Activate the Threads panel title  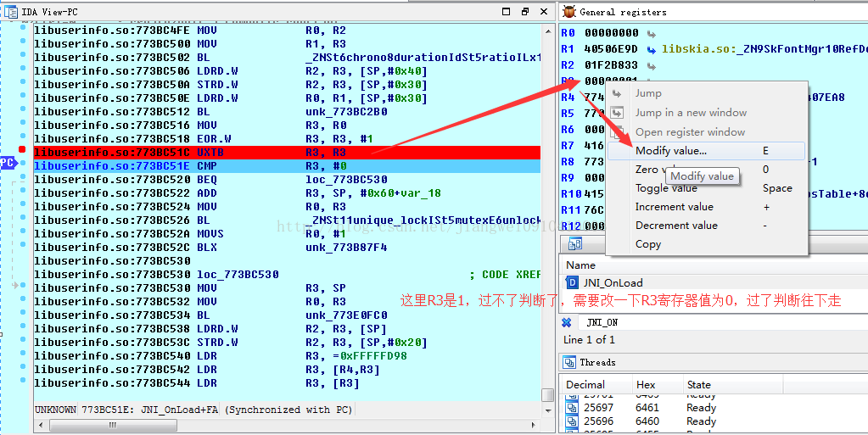[598, 363]
